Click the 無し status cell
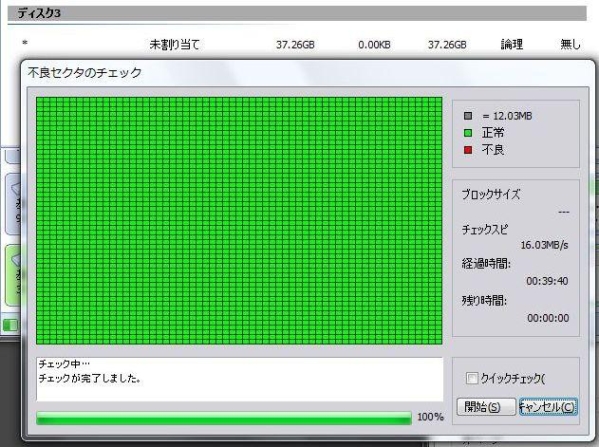The height and width of the screenshot is (447, 599). [x=570, y=44]
